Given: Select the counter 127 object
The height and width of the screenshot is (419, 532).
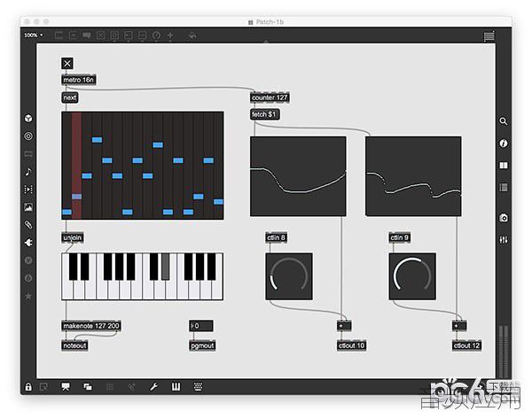Looking at the screenshot, I should (x=270, y=97).
